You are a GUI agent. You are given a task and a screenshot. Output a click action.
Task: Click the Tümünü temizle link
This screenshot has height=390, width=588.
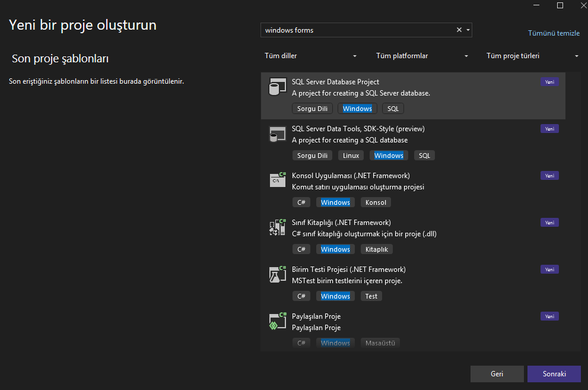tap(554, 33)
